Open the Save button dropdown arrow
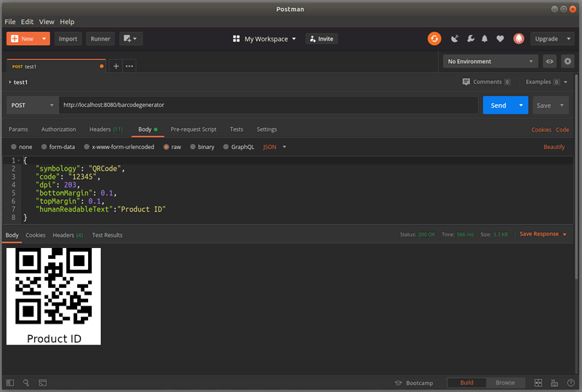 [562, 105]
